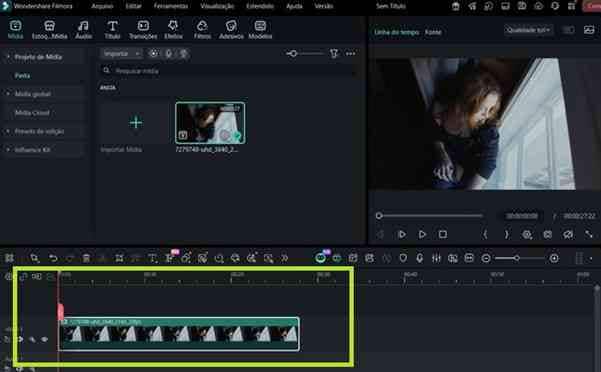Click the media thumbnail size slider handle

[293, 54]
